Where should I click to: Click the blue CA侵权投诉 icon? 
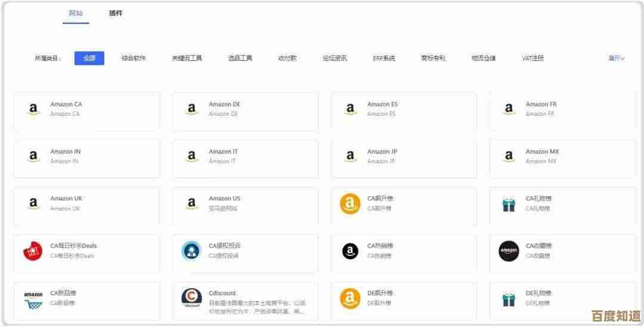[x=191, y=251]
